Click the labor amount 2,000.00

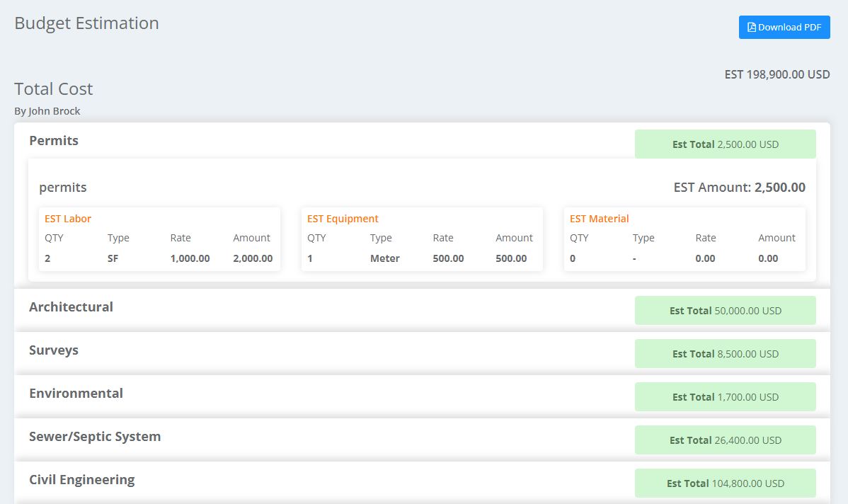[x=253, y=258]
